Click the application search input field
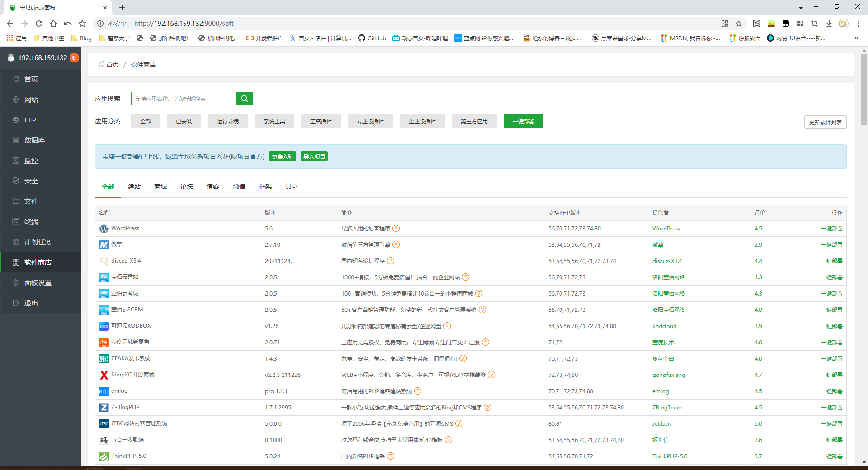This screenshot has height=470, width=868. coord(183,99)
